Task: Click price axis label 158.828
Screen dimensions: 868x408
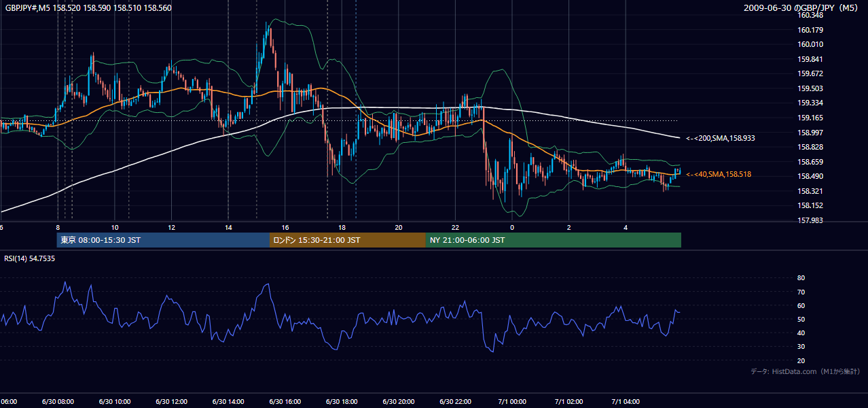Action: [810, 147]
